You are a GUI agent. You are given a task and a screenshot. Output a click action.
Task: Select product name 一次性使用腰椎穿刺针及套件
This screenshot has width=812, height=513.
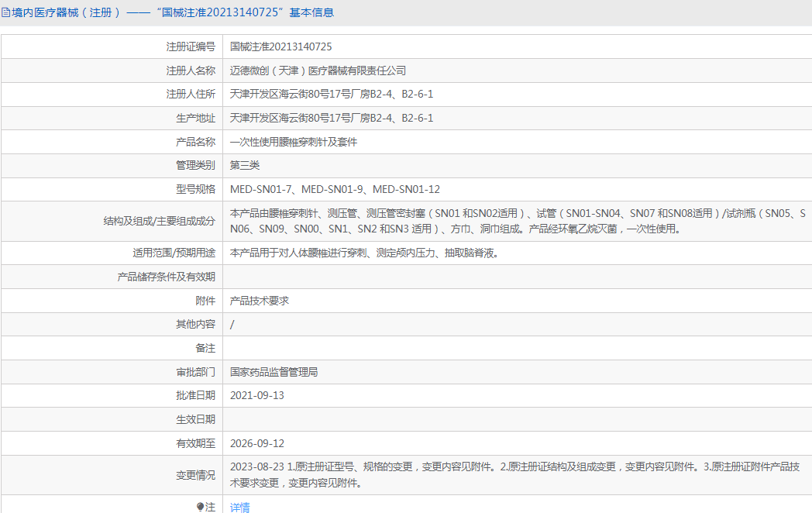point(294,142)
